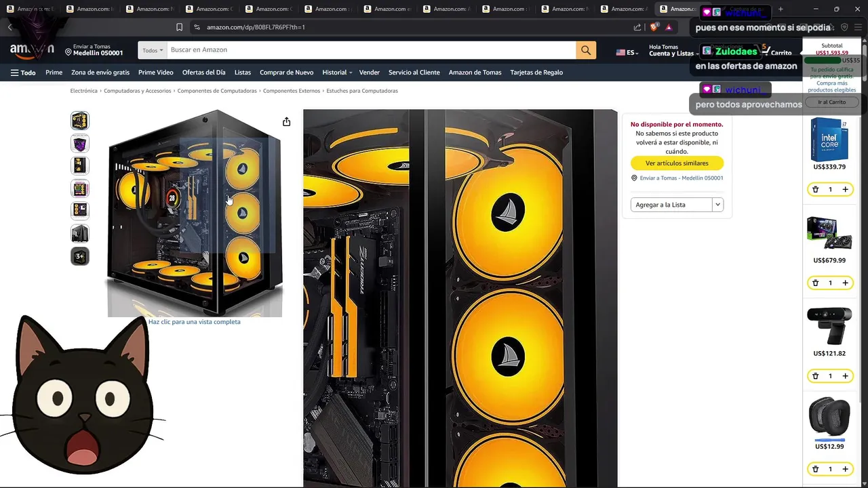
Task: Open Listas in the navigation bar
Action: 243,73
